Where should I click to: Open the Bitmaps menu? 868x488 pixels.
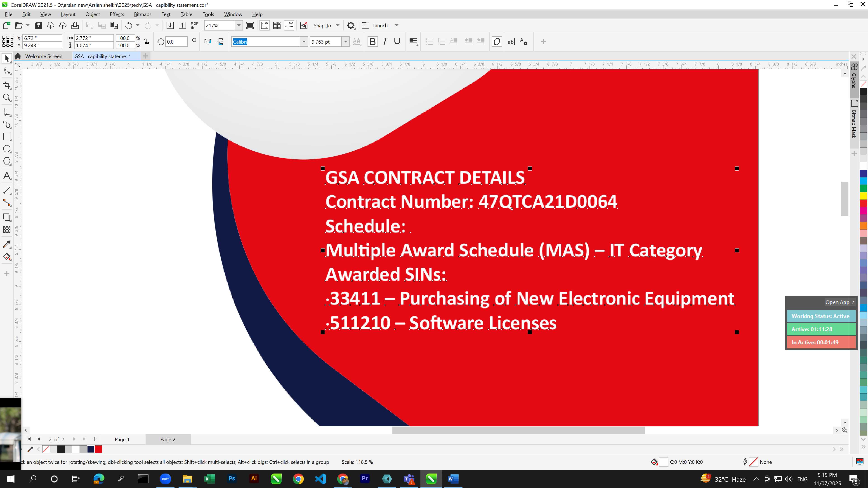coord(143,14)
